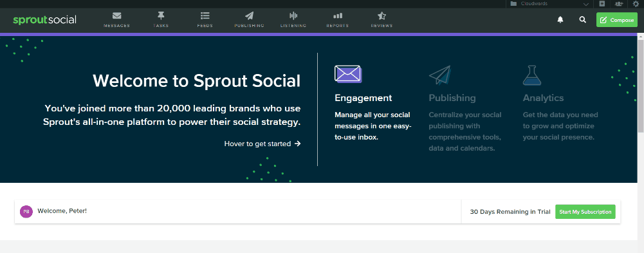This screenshot has width=644, height=253.
Task: Go to Tasks in the navigation bar
Action: (x=161, y=20)
